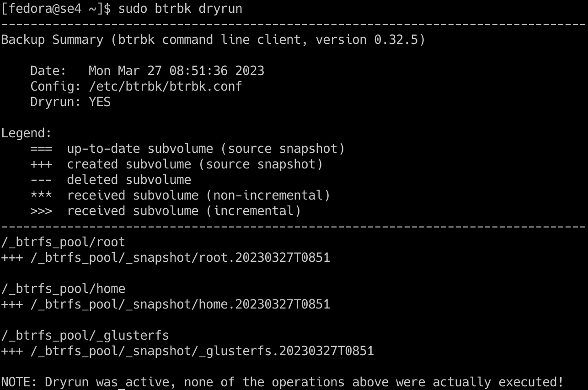Image resolution: width=588 pixels, height=390 pixels.
Task: Click the version number 0.32.5
Action: click(x=396, y=40)
